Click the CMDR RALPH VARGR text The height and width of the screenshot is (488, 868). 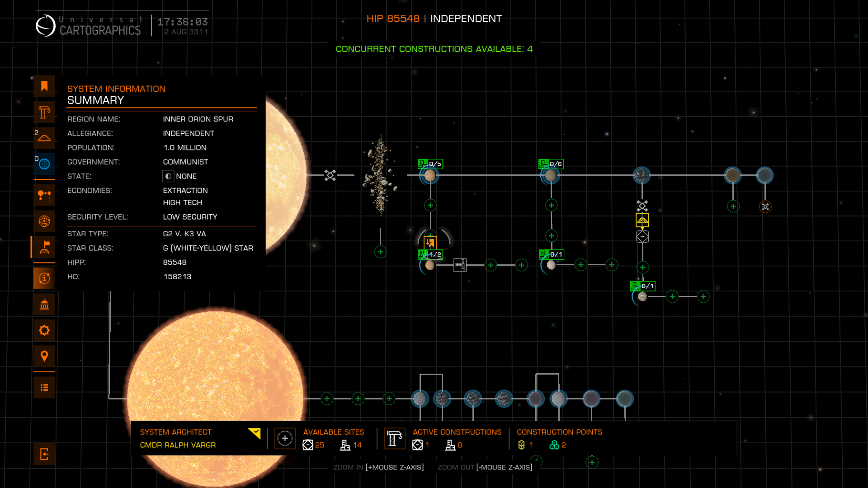pos(178,445)
